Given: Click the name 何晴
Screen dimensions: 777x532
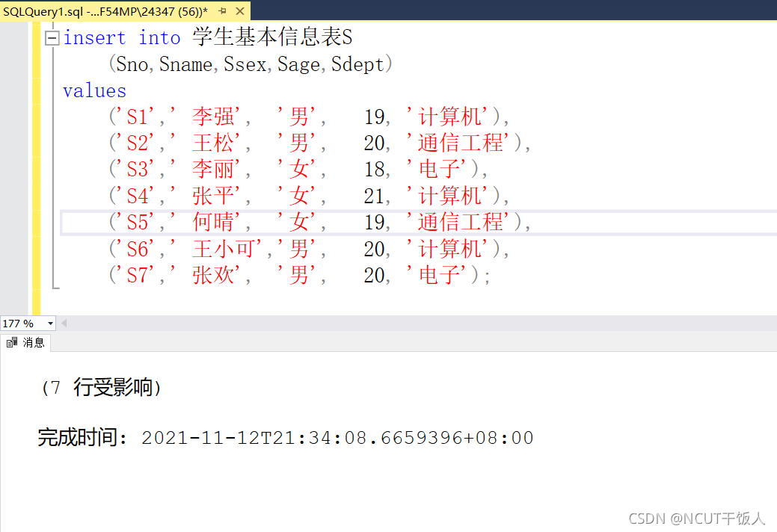Looking at the screenshot, I should [x=213, y=222].
